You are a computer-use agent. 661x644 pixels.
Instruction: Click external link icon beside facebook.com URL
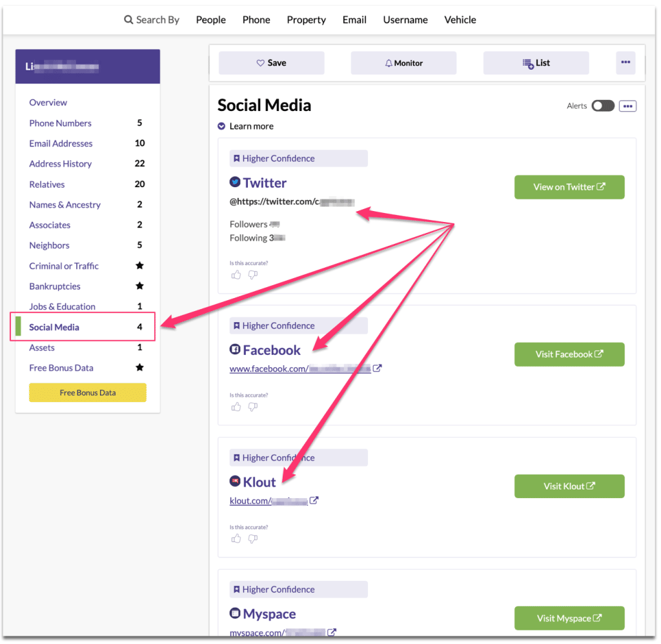[377, 368]
